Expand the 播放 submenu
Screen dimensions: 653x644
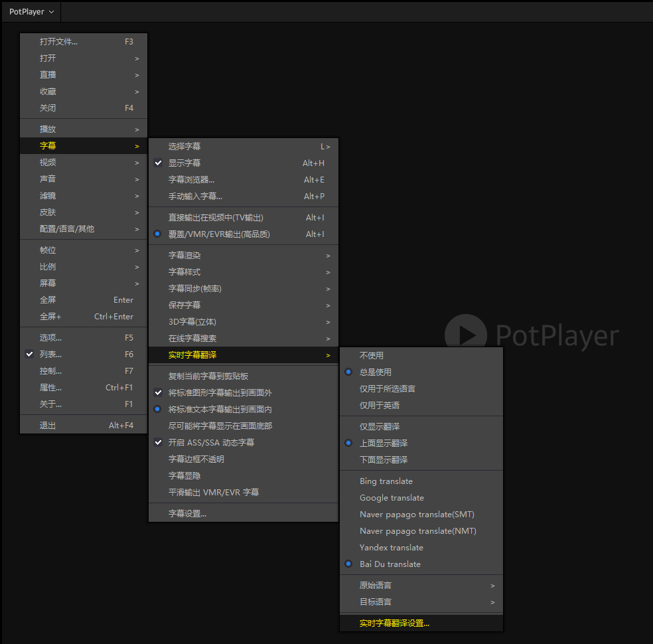pos(84,129)
